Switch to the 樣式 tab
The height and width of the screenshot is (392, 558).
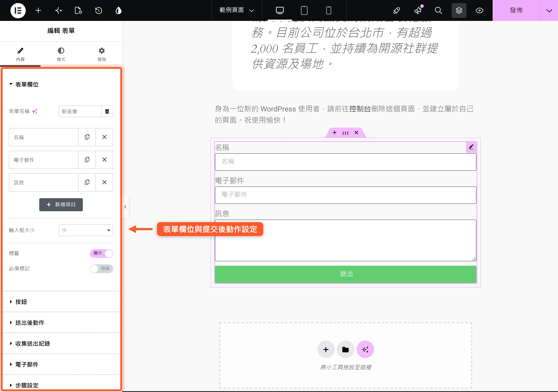(61, 54)
